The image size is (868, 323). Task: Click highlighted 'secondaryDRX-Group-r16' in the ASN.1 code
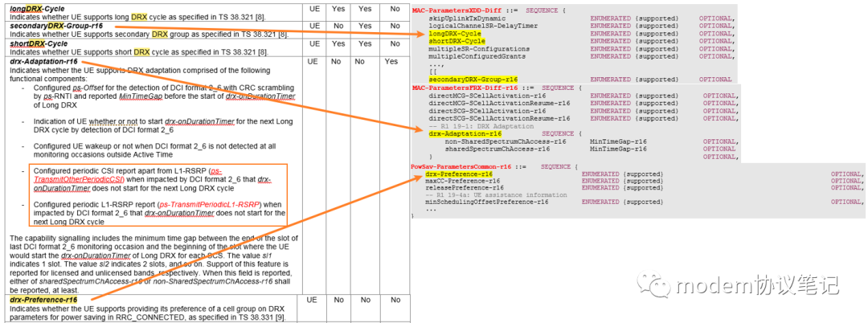click(x=473, y=79)
